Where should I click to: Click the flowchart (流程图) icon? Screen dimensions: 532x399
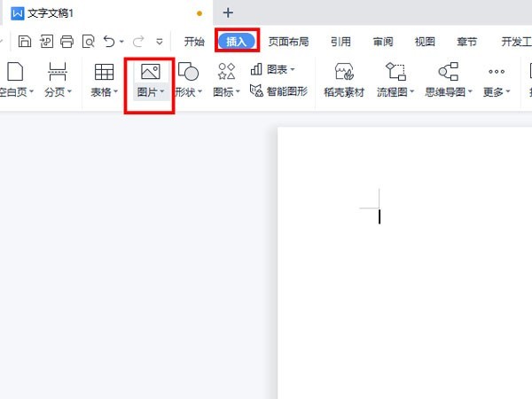[x=395, y=71]
